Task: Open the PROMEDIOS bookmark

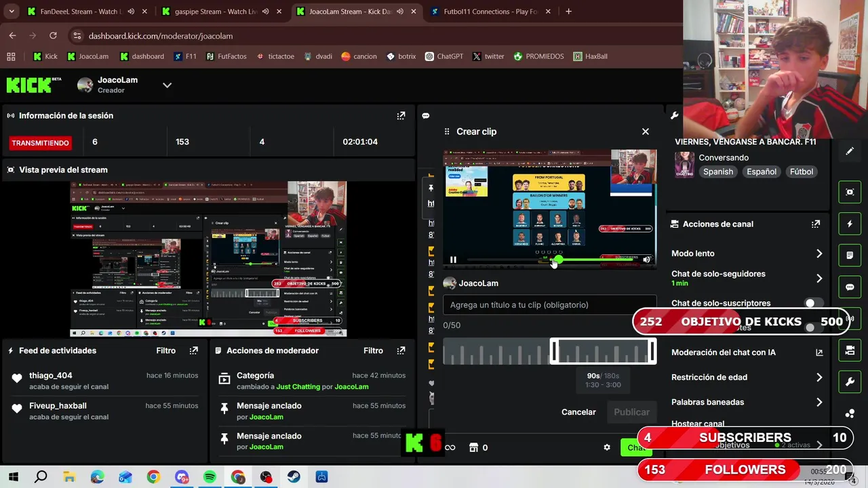Action: pos(538,56)
